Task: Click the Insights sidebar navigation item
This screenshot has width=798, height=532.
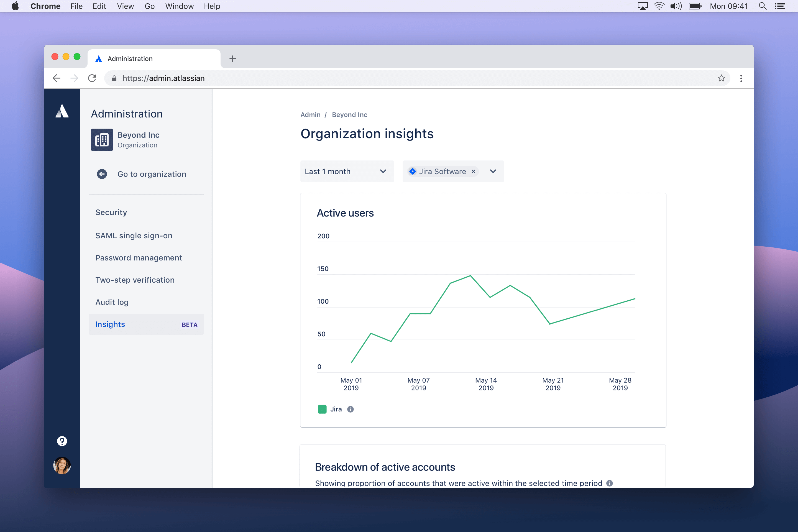Action: coord(110,324)
